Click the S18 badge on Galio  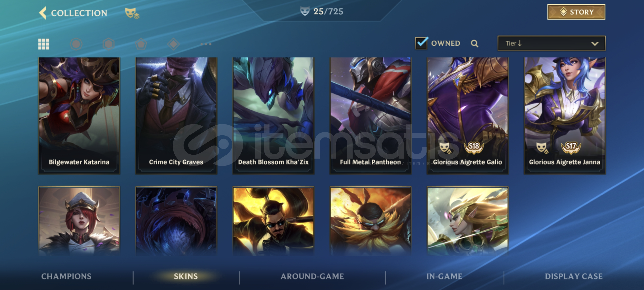tap(474, 147)
